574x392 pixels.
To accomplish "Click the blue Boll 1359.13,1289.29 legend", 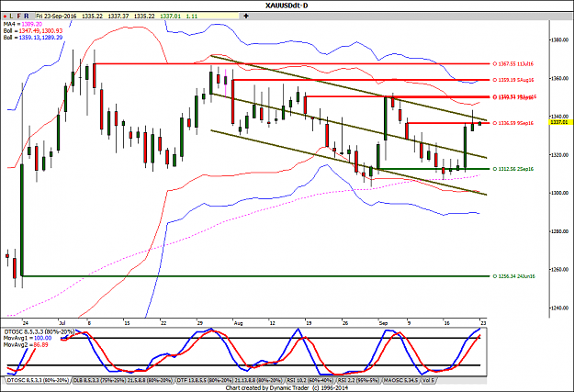I will coord(33,38).
